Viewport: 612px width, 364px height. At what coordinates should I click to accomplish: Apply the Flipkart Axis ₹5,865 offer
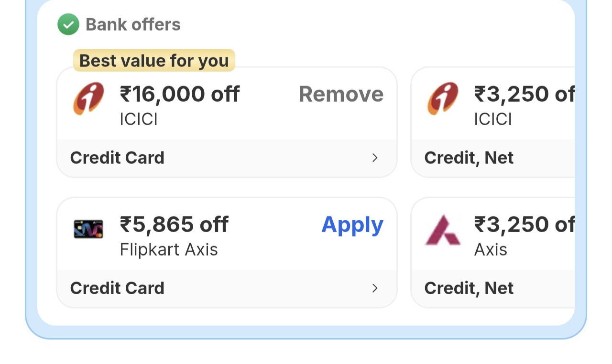(x=352, y=225)
